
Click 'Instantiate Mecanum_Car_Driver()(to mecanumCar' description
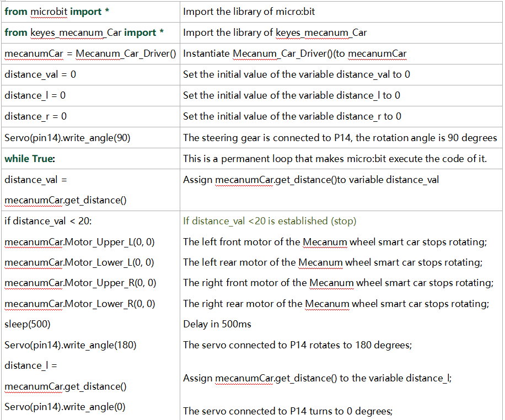point(295,54)
